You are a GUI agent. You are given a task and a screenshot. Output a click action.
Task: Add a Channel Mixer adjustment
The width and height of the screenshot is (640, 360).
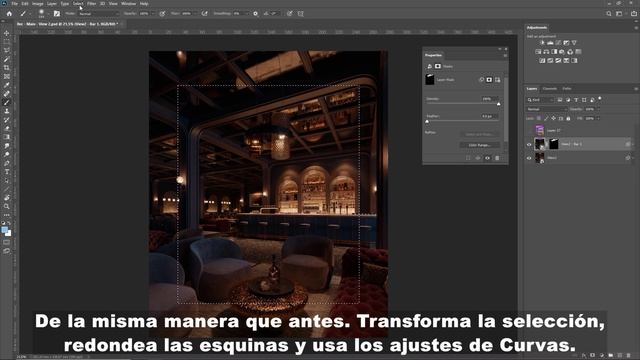pyautogui.click(x=570, y=52)
